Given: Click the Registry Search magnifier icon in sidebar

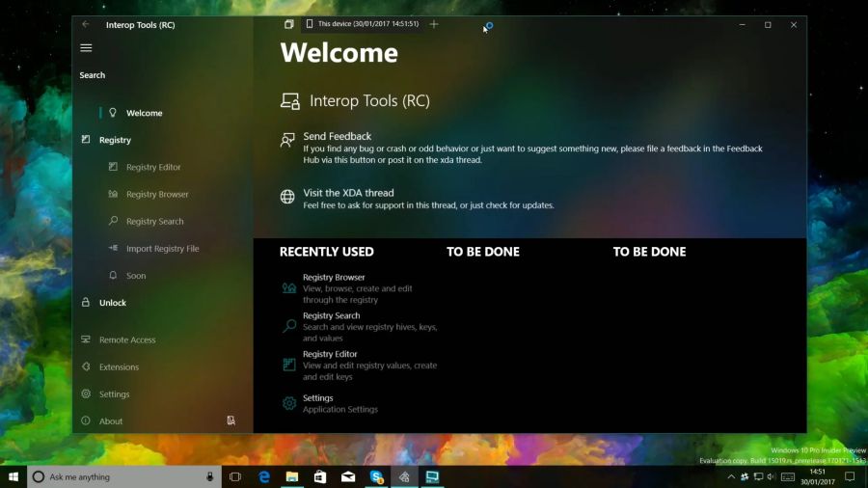Looking at the screenshot, I should tap(113, 221).
